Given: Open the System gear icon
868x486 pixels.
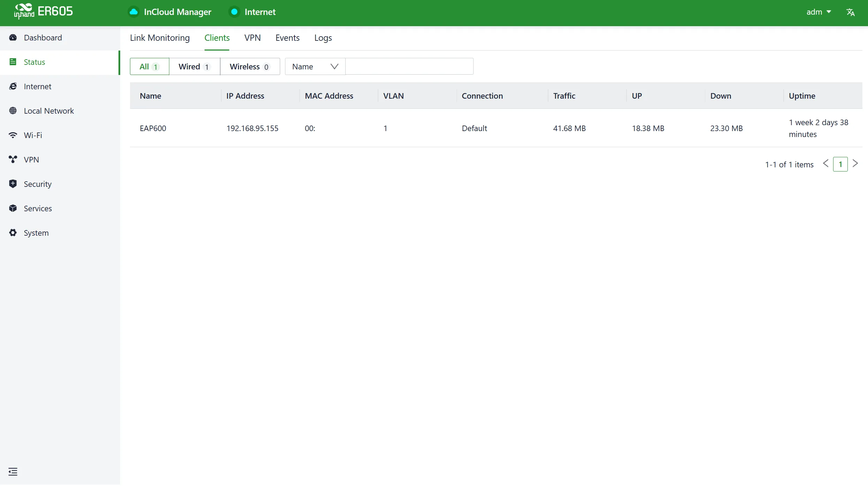Looking at the screenshot, I should point(13,233).
